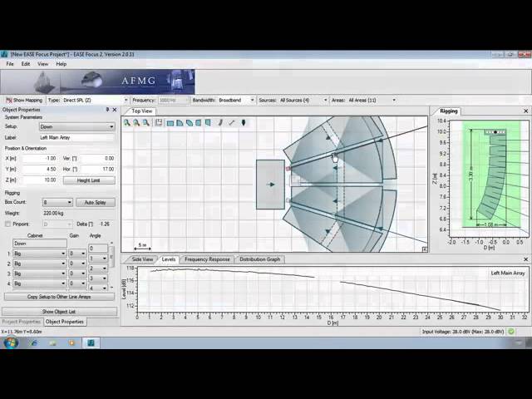Click the Label field containing Left Main Array
Image resolution: width=532 pixels, height=399 pixels.
(77, 137)
